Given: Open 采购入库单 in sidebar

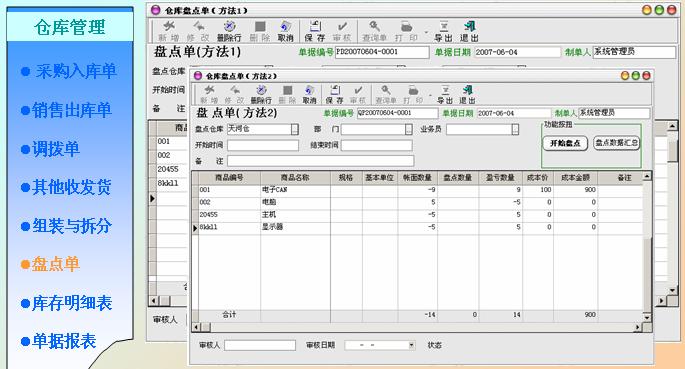Looking at the screenshot, I should pos(75,71).
